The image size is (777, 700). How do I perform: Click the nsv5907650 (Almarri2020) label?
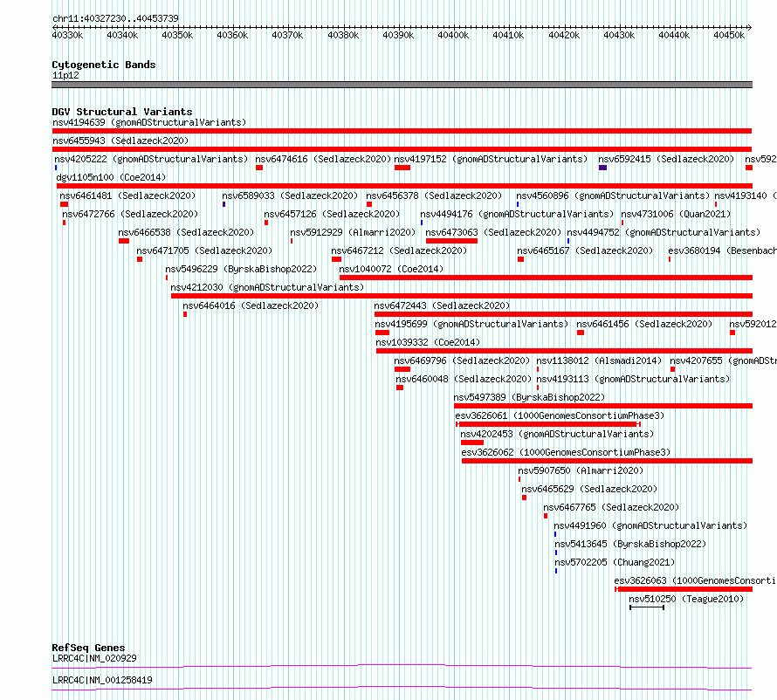[x=581, y=470]
